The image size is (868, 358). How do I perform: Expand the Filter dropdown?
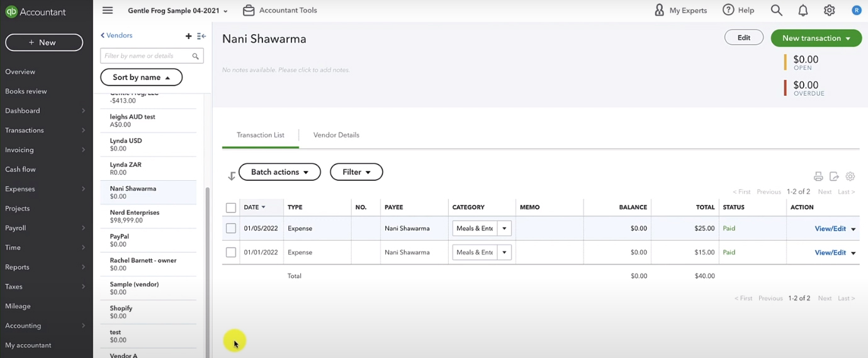click(356, 172)
